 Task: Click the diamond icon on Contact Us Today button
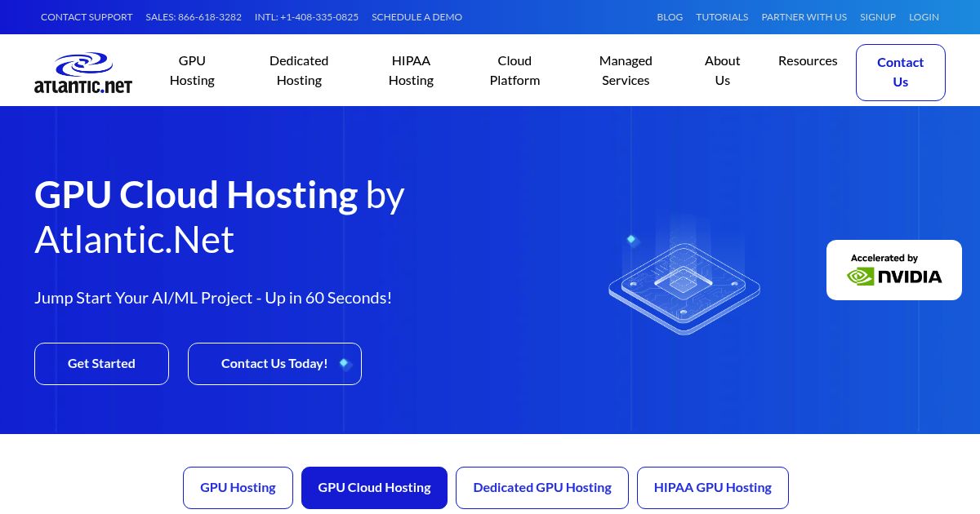coord(345,364)
